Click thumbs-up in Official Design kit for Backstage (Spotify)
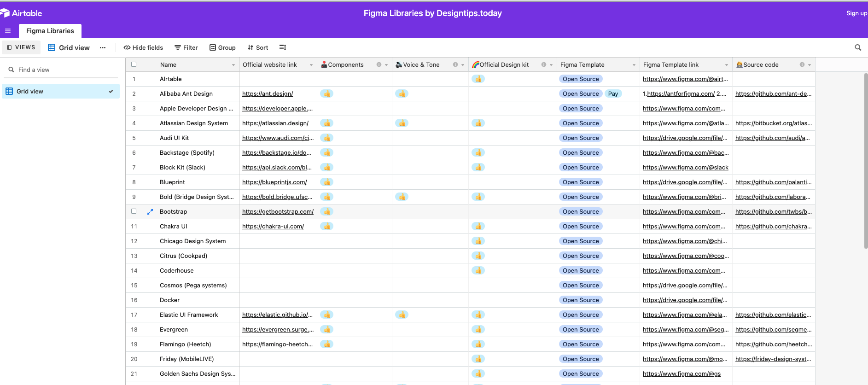This screenshot has height=385, width=868. click(478, 152)
